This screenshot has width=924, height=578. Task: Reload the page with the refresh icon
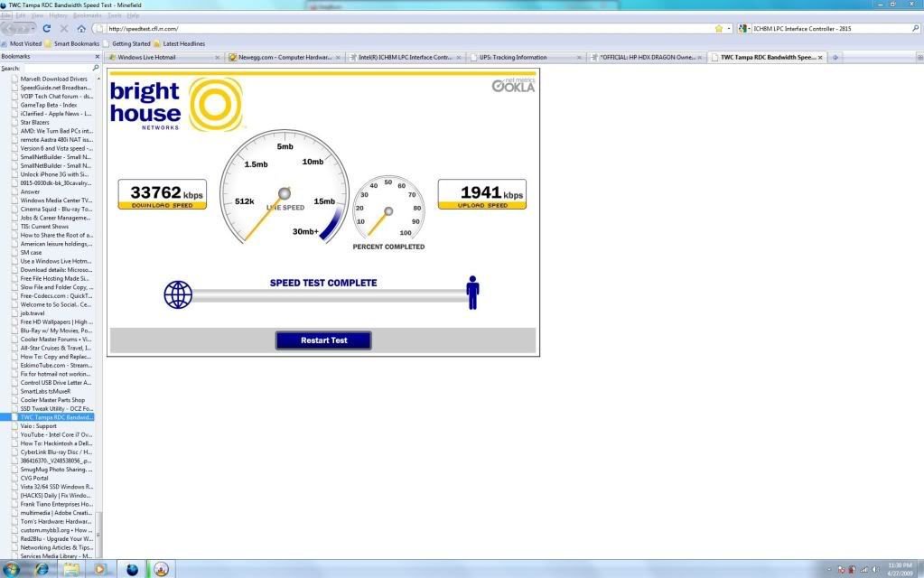tap(47, 28)
